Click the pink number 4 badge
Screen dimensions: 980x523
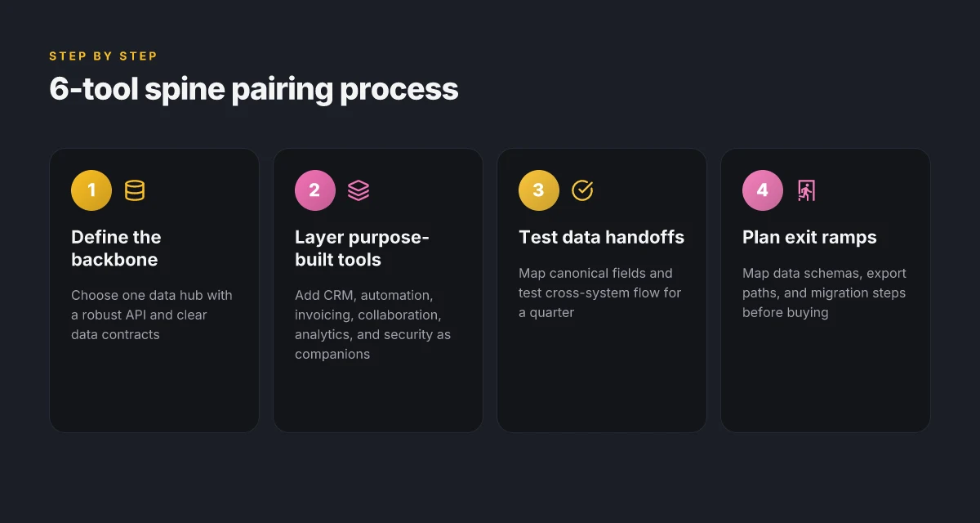(x=763, y=190)
